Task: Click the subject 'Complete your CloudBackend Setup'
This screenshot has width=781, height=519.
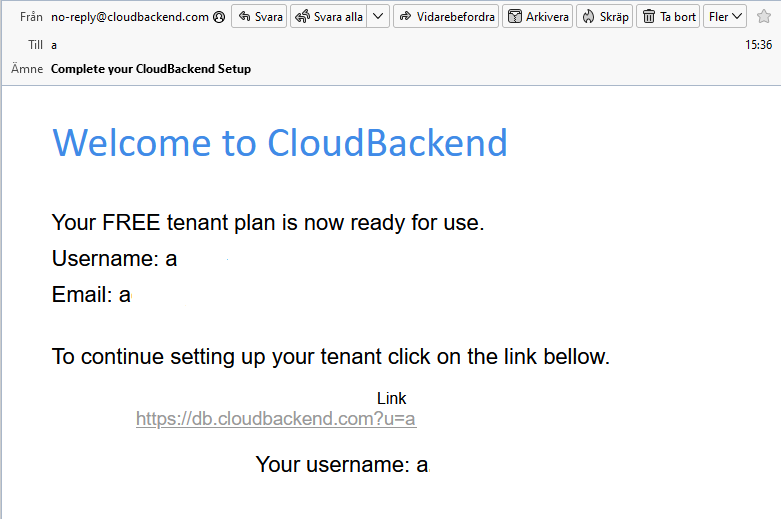Action: pyautogui.click(x=151, y=69)
